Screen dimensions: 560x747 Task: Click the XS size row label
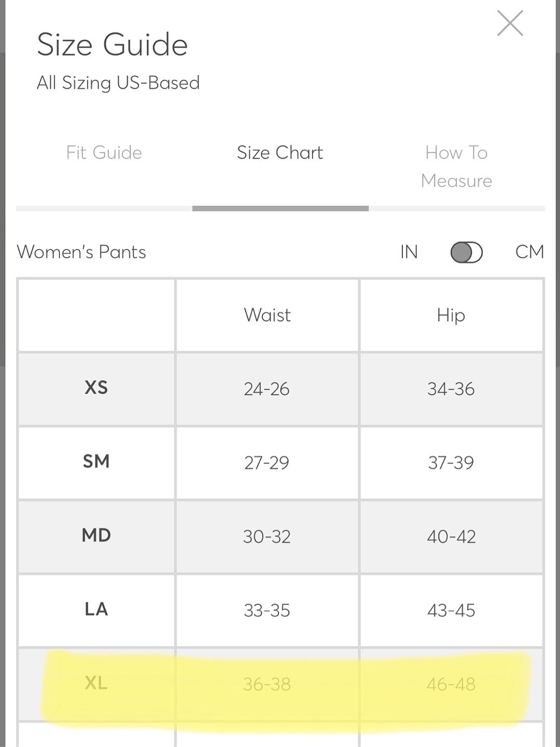[96, 388]
